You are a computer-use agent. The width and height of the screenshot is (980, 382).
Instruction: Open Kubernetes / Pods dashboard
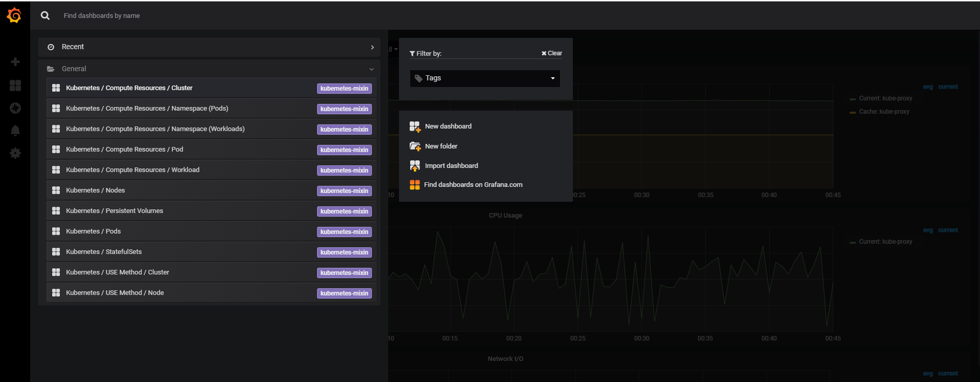tap(212, 231)
